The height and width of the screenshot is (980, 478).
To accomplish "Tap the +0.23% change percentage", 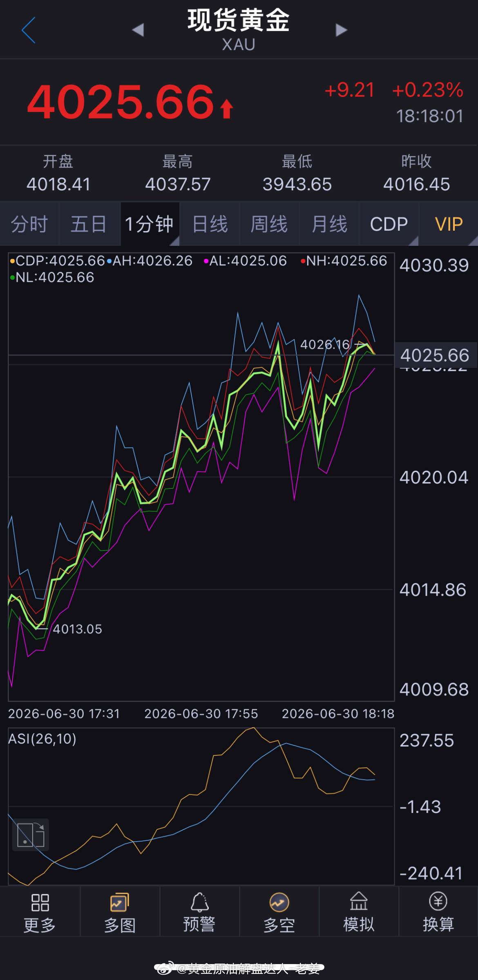I will point(428,90).
